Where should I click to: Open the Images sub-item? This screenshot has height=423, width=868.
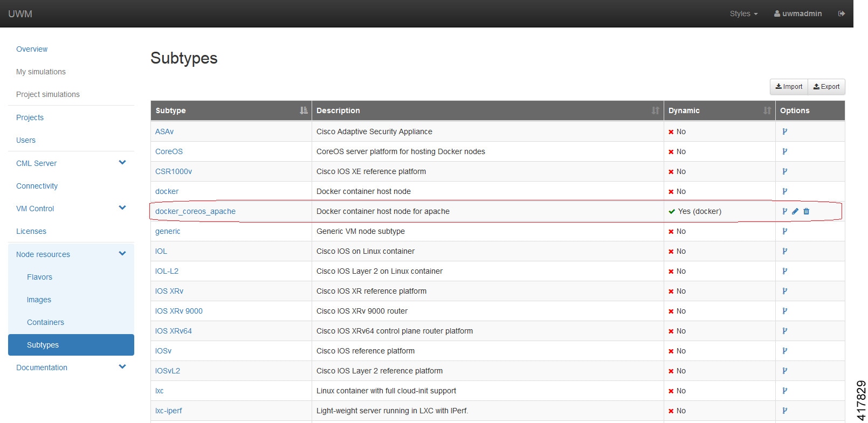39,300
